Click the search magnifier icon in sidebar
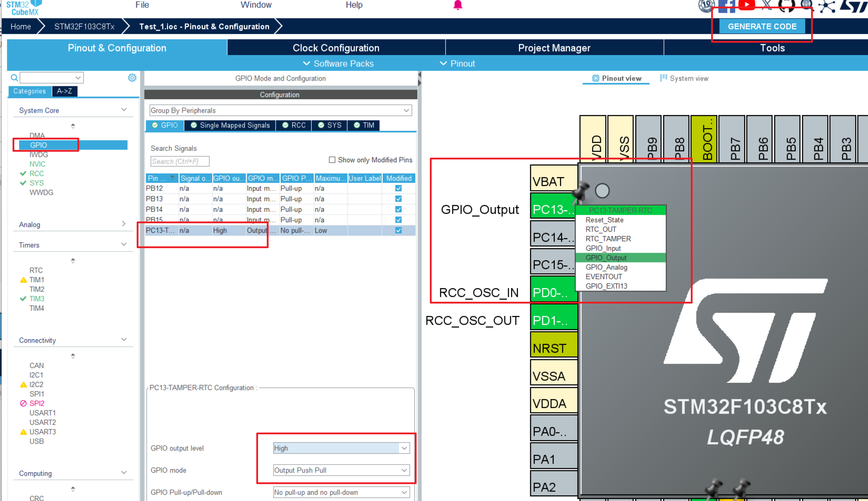Screen dimensions: 868x501 (14, 78)
